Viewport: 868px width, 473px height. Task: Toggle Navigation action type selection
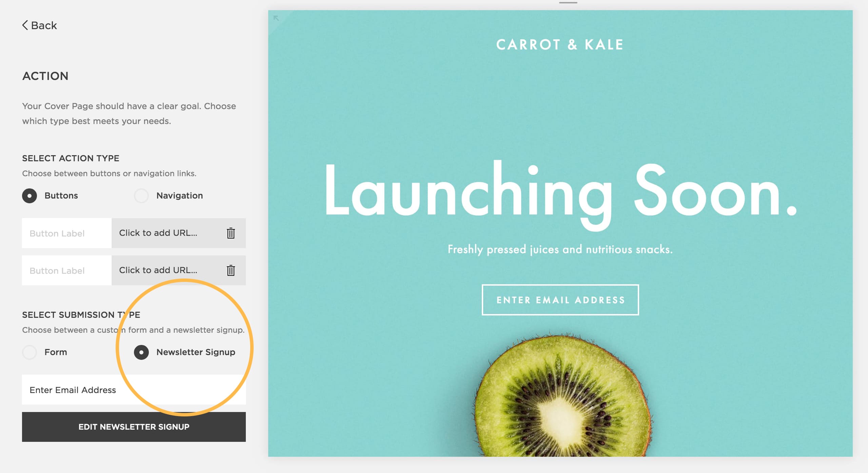(142, 195)
